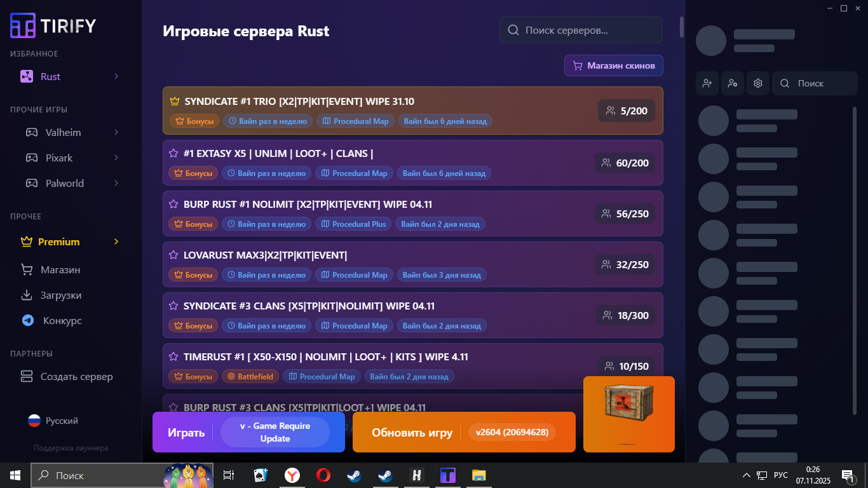The height and width of the screenshot is (488, 868).
Task: Click the crown icon next to Premium
Action: 27,241
